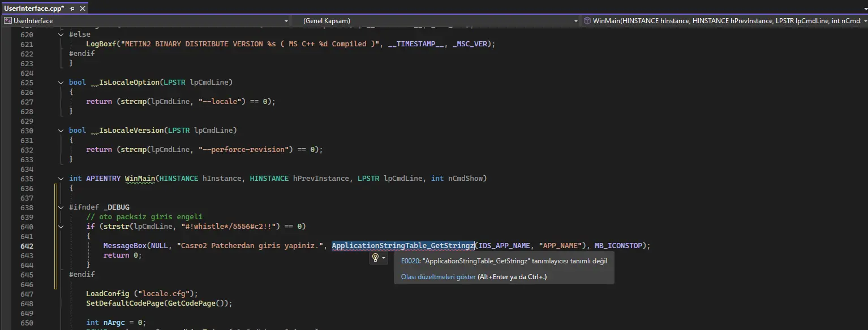Collapse the #else block at line 620
The width and height of the screenshot is (868, 330).
61,34
